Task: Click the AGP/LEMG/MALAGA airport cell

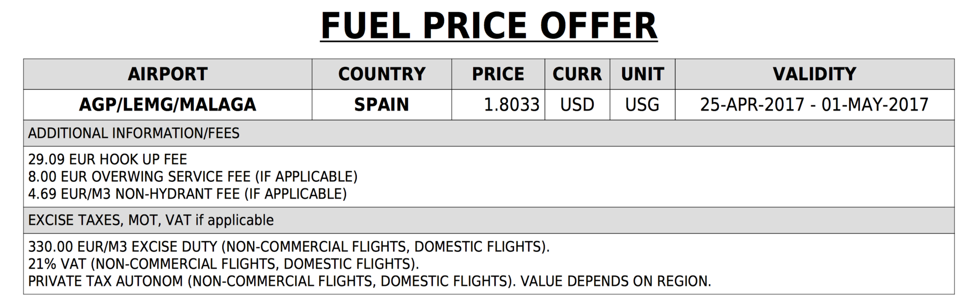Action: [167, 105]
